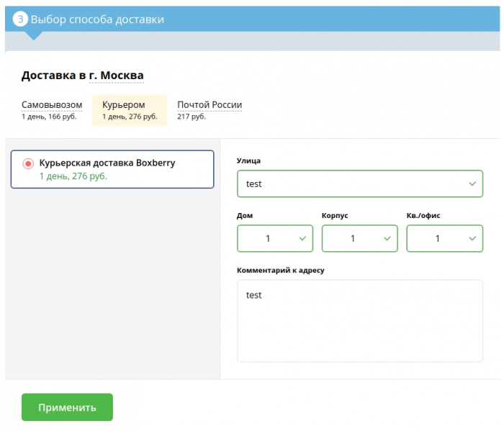
Task: Click the Корпус building number field
Action: pos(360,238)
